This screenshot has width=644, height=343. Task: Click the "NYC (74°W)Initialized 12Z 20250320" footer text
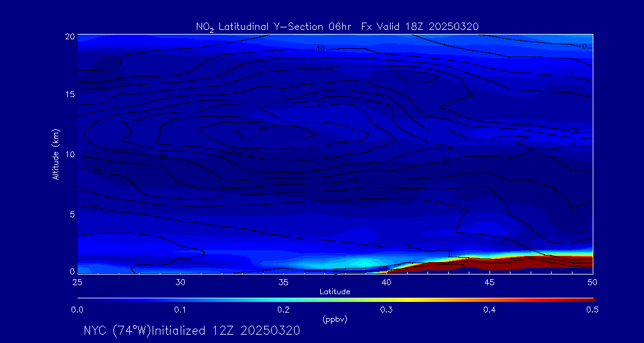[192, 330]
